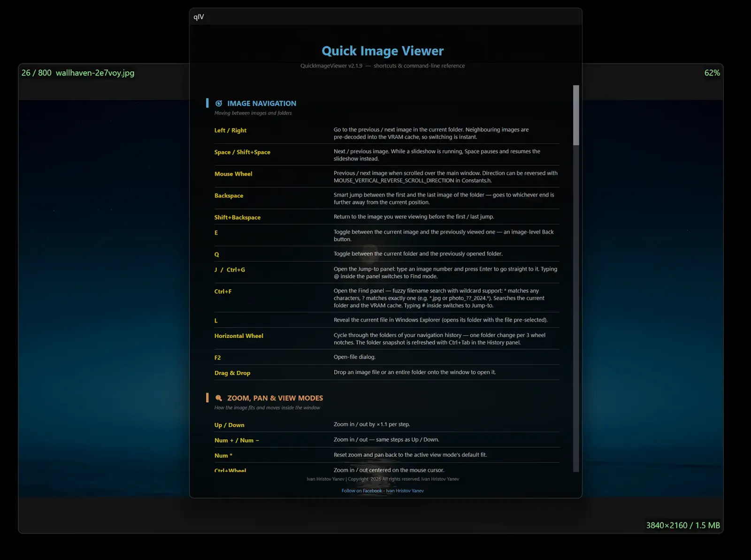This screenshot has width=751, height=560.
Task: Select the Backspace shortcut label
Action: [x=229, y=196]
